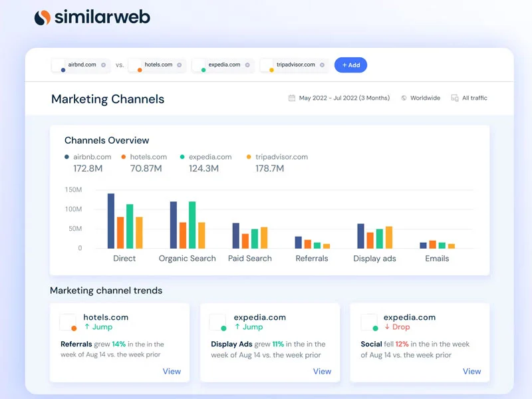Toggle hotels.com legend label in chart
Screen dimensions: 532x399
click(148, 157)
